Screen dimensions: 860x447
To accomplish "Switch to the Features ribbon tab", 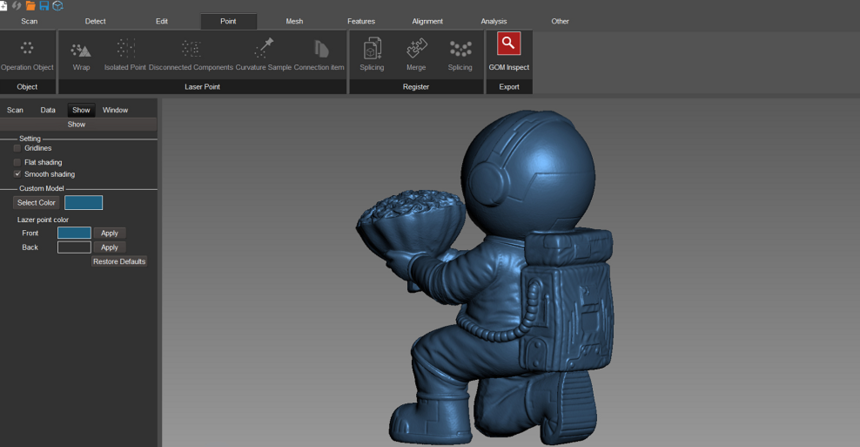I will pyautogui.click(x=361, y=21).
